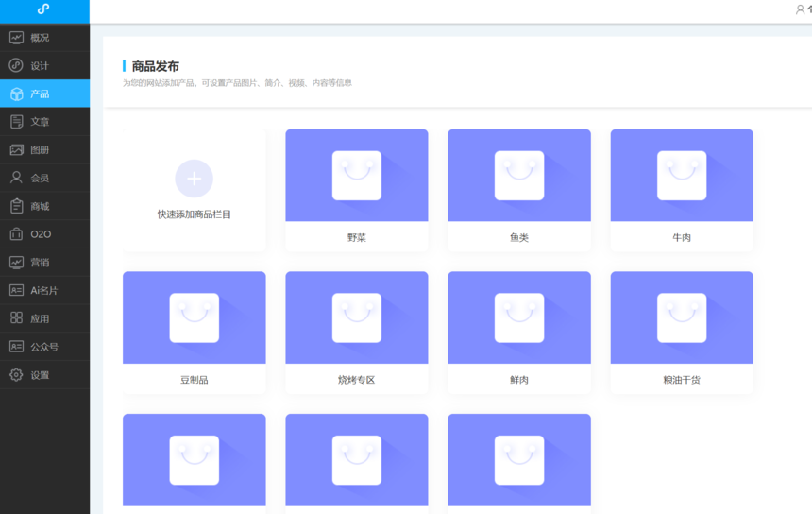812x514 pixels.
Task: Click the 商城 clipboard icon
Action: point(17,206)
